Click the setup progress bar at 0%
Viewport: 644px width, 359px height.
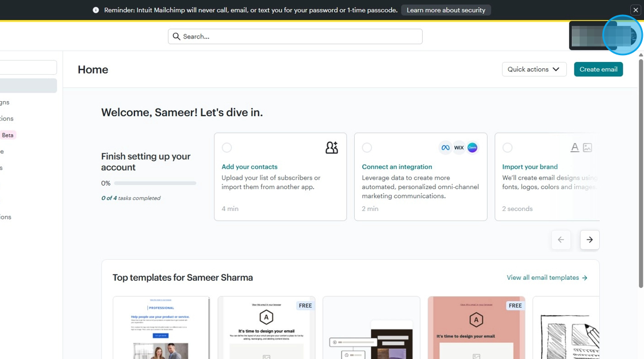(x=155, y=183)
